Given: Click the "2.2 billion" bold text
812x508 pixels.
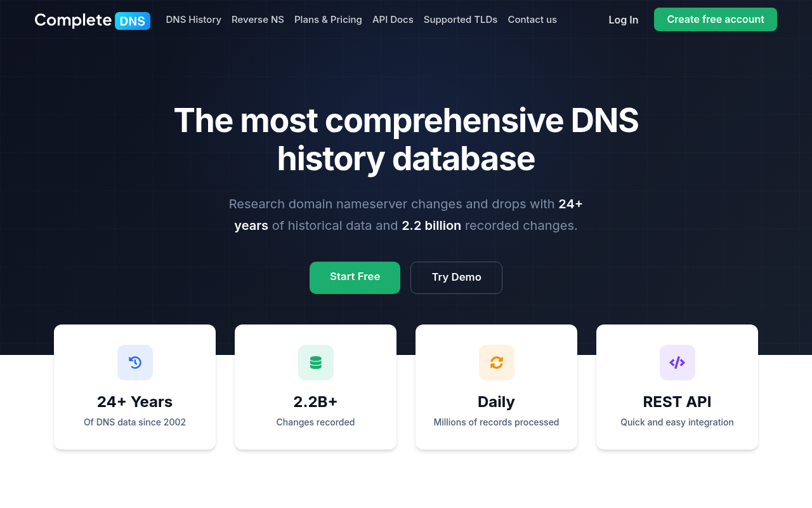Looking at the screenshot, I should coord(431,225).
